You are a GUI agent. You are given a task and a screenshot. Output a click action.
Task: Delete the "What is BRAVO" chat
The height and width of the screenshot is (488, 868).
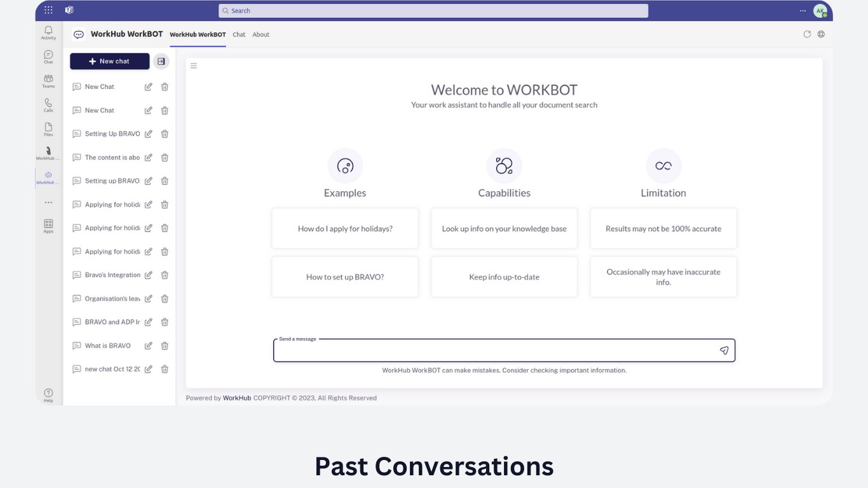point(165,346)
